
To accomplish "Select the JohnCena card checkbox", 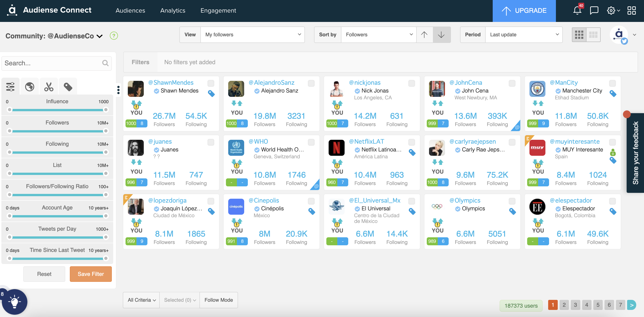I will (512, 83).
